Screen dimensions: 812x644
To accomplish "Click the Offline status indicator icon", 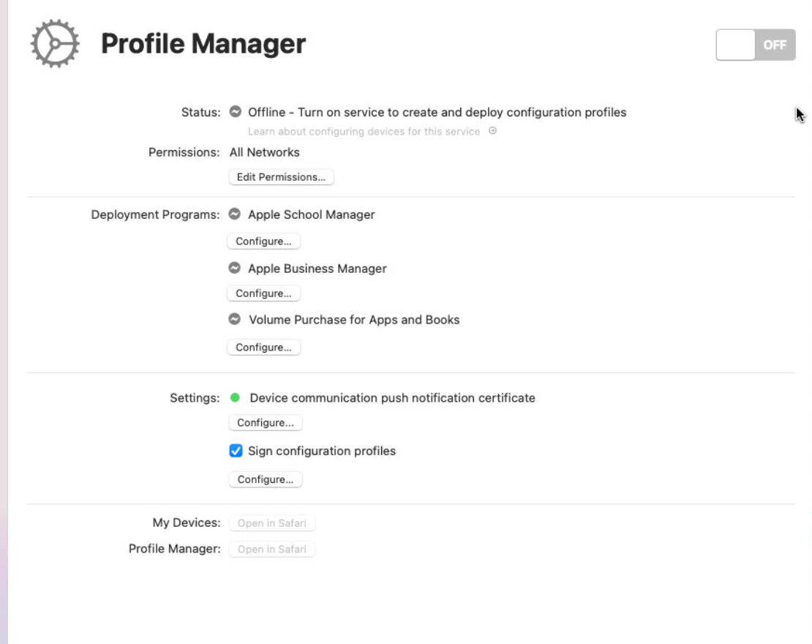I will coord(235,112).
